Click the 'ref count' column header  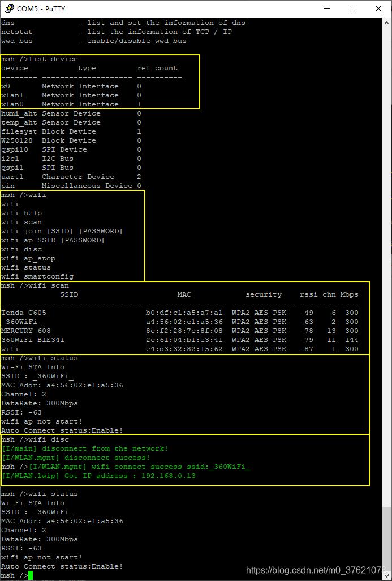(157, 68)
